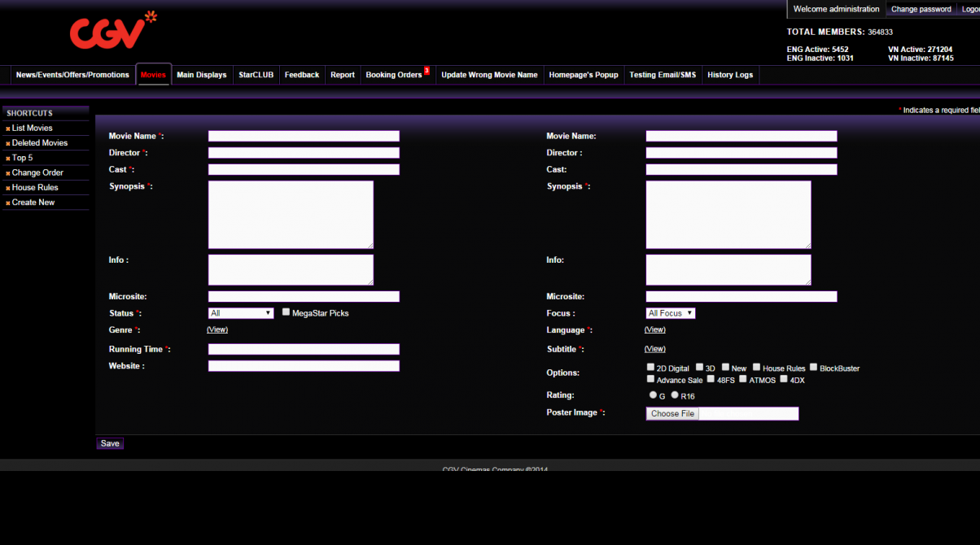Image resolution: width=980 pixels, height=545 pixels.
Task: Select the R16 rating radio button
Action: click(x=675, y=395)
